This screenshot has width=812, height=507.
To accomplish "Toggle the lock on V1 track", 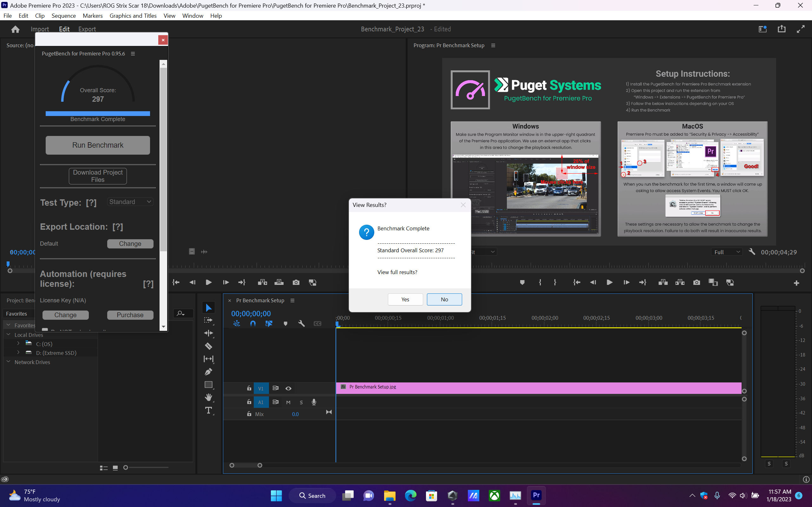I will click(x=249, y=388).
